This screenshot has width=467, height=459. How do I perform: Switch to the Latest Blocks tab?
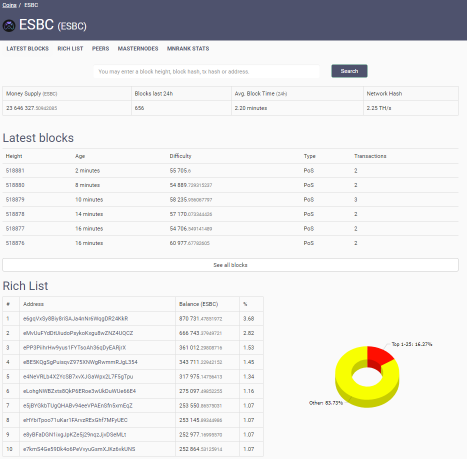pyautogui.click(x=28, y=49)
